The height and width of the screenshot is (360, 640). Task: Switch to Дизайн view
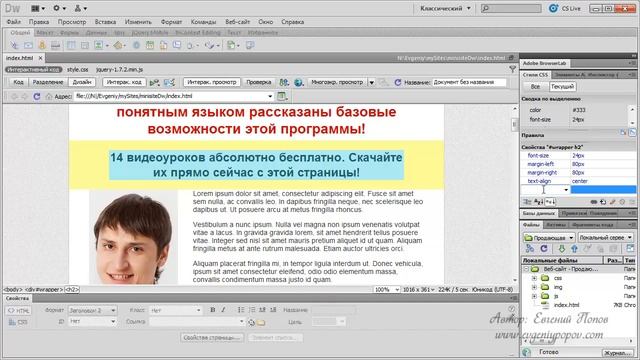click(82, 82)
